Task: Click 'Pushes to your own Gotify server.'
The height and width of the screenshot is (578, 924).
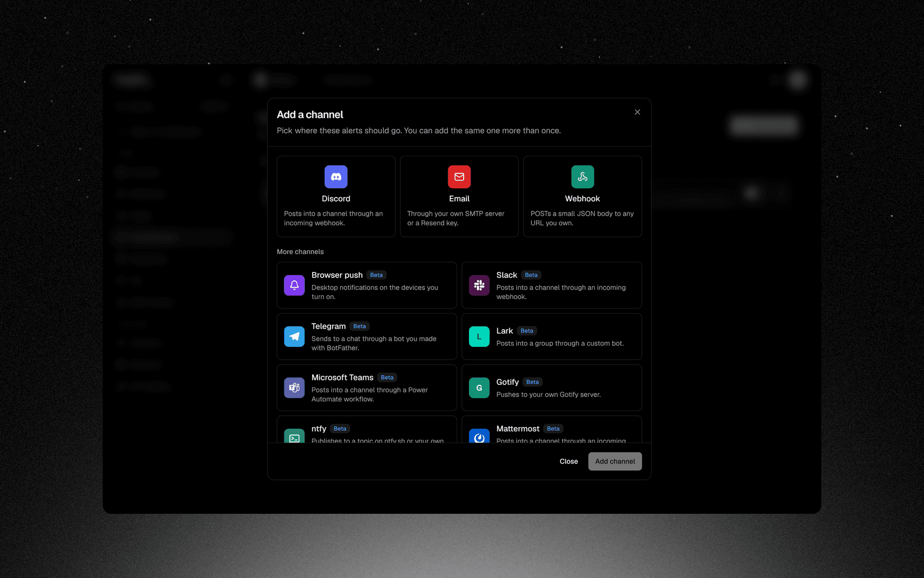Action: pos(549,395)
